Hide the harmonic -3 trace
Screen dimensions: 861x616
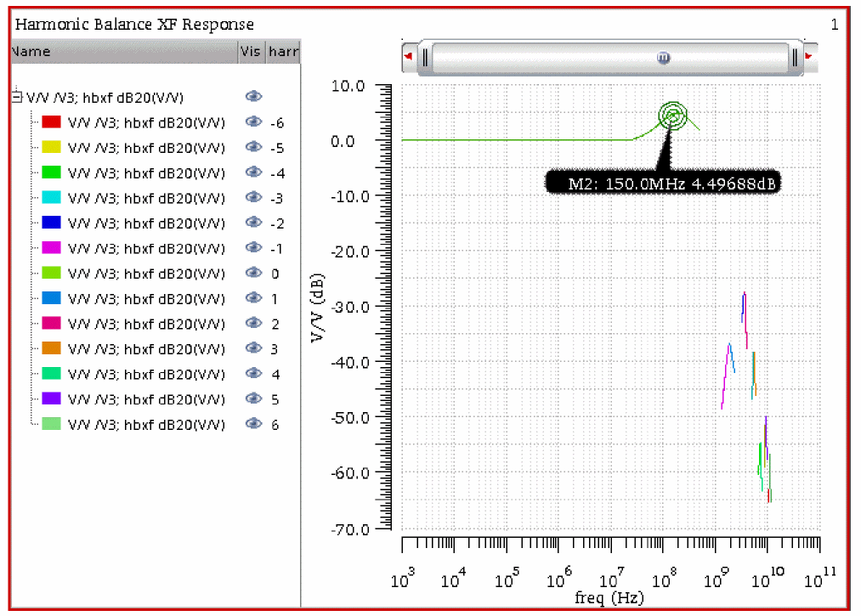pos(253,197)
